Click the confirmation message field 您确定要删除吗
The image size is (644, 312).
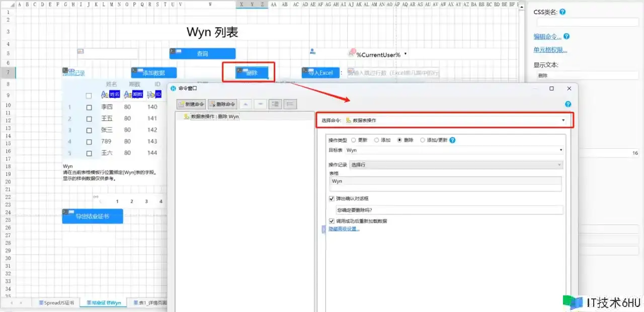click(x=449, y=210)
